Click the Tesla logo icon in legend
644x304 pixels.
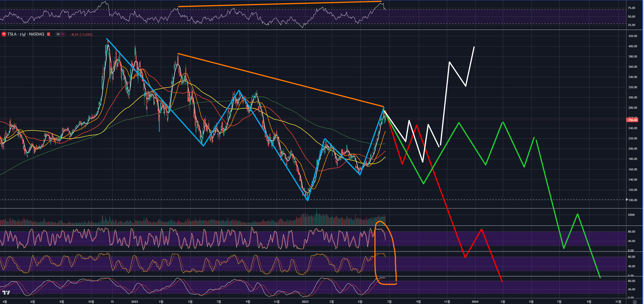[4, 34]
